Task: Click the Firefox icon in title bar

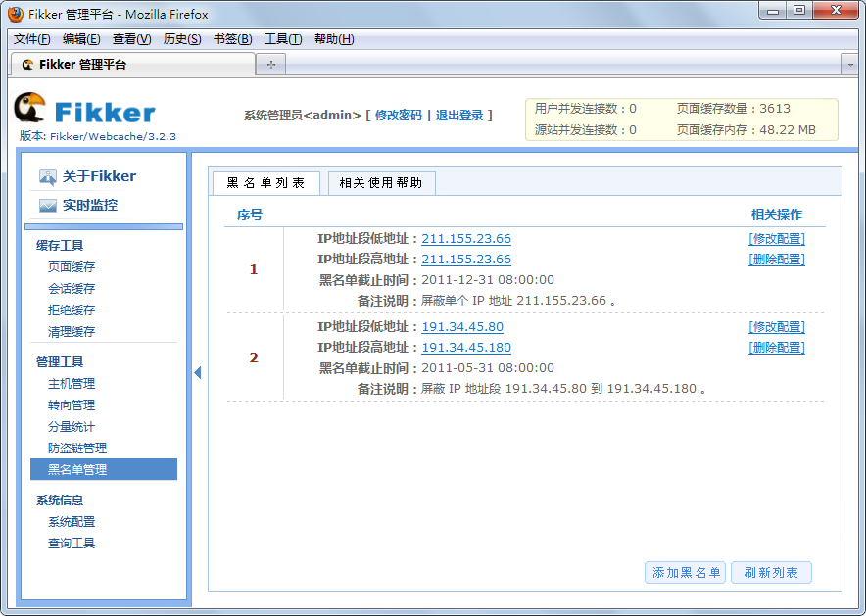Action: click(16, 14)
